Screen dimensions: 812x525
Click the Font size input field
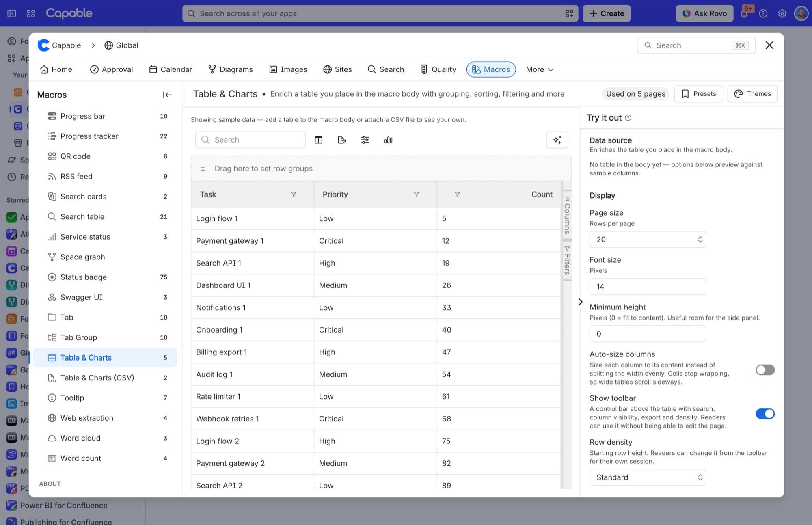pos(648,287)
